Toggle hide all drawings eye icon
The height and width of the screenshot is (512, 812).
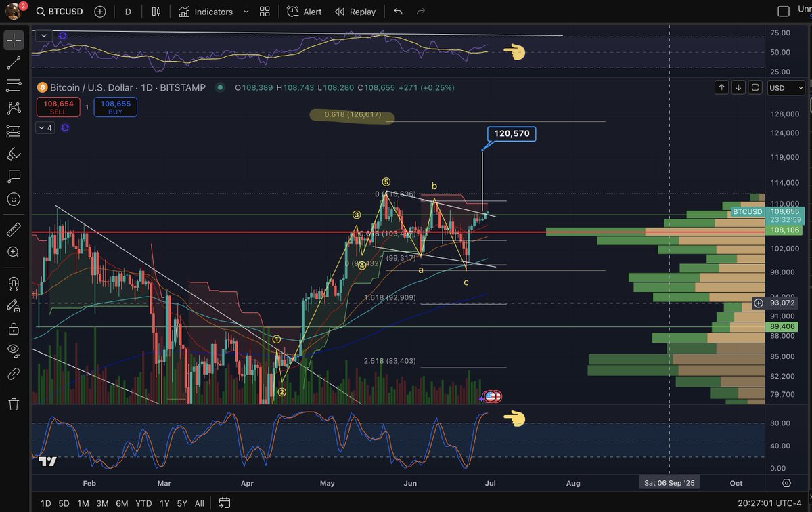[x=14, y=351]
